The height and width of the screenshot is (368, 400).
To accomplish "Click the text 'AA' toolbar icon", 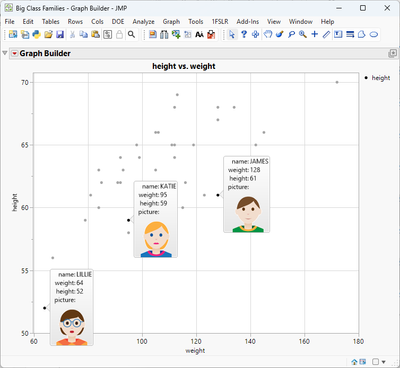I will tap(199, 34).
